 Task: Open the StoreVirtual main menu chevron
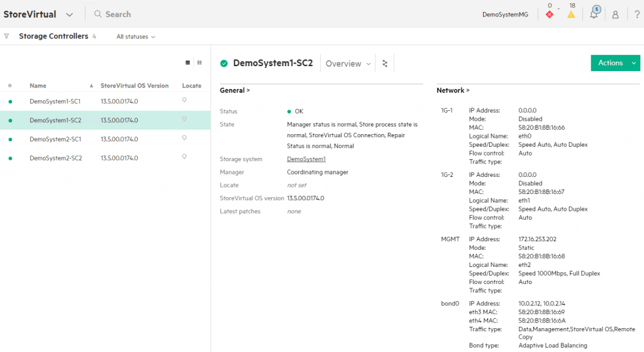[x=69, y=15]
